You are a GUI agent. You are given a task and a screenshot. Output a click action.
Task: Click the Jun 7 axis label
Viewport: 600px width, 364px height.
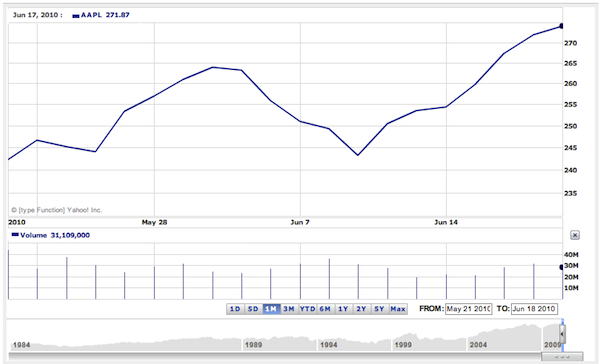pyautogui.click(x=300, y=222)
